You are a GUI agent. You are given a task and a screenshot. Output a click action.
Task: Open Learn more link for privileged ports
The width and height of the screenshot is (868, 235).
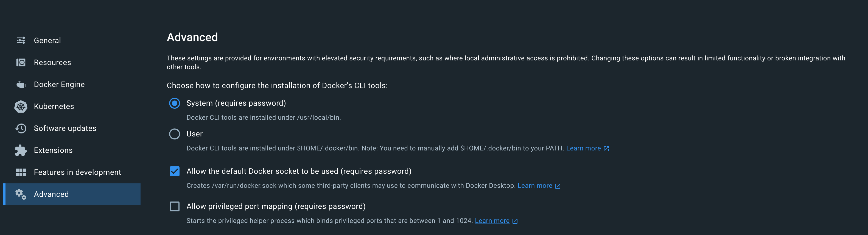coord(492,221)
